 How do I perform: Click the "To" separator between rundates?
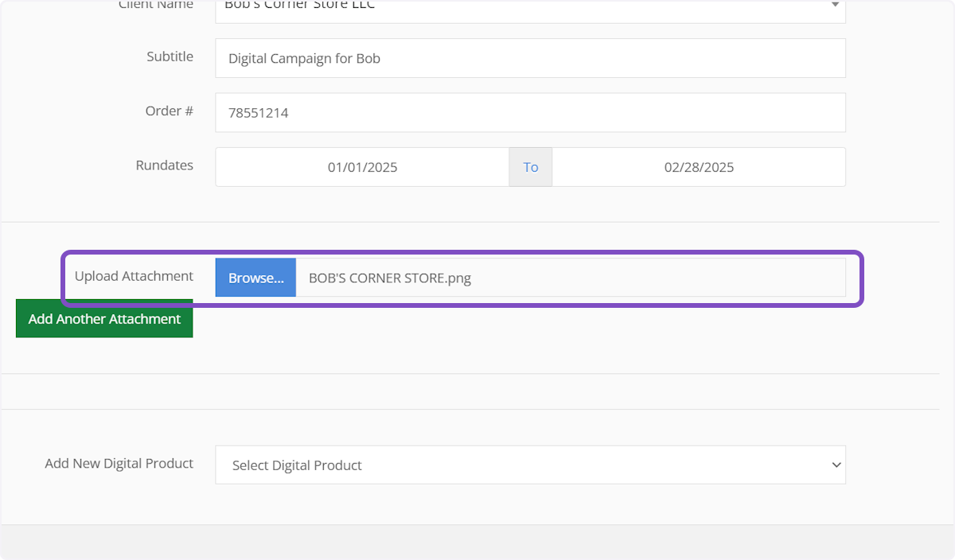pos(531,167)
